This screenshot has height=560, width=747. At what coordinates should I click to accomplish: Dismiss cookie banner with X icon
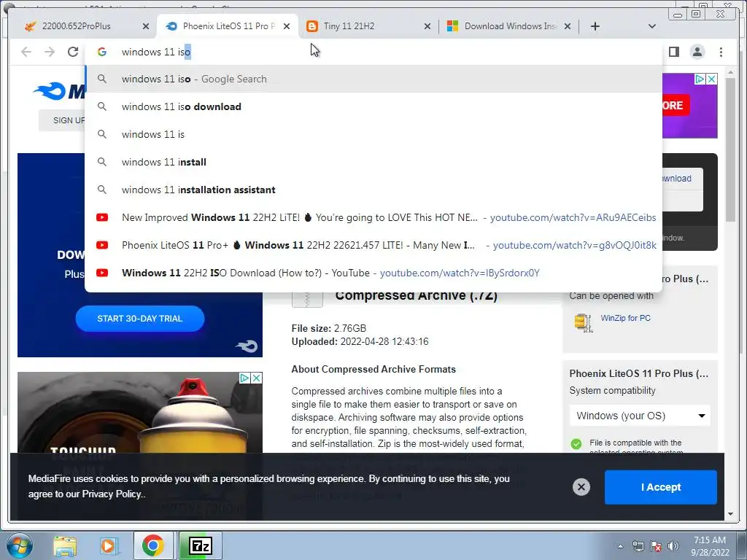click(x=581, y=486)
